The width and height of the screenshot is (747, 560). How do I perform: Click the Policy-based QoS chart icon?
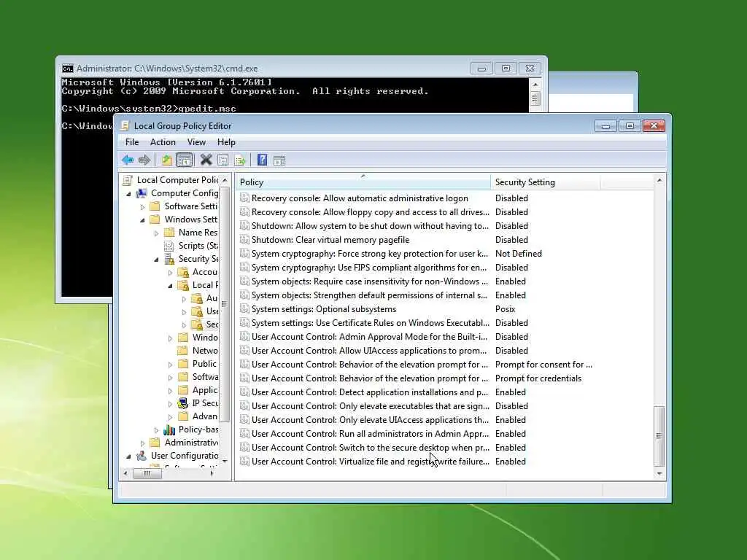point(169,429)
